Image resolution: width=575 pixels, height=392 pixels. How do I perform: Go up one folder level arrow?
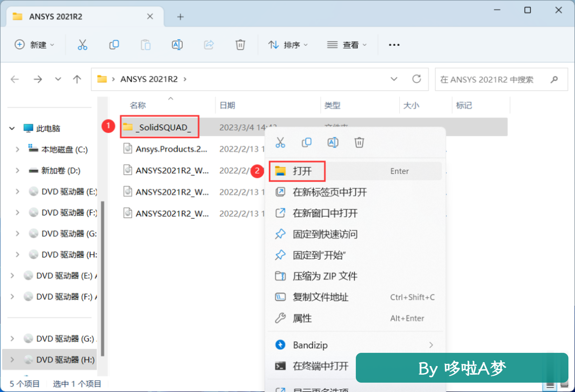[77, 79]
